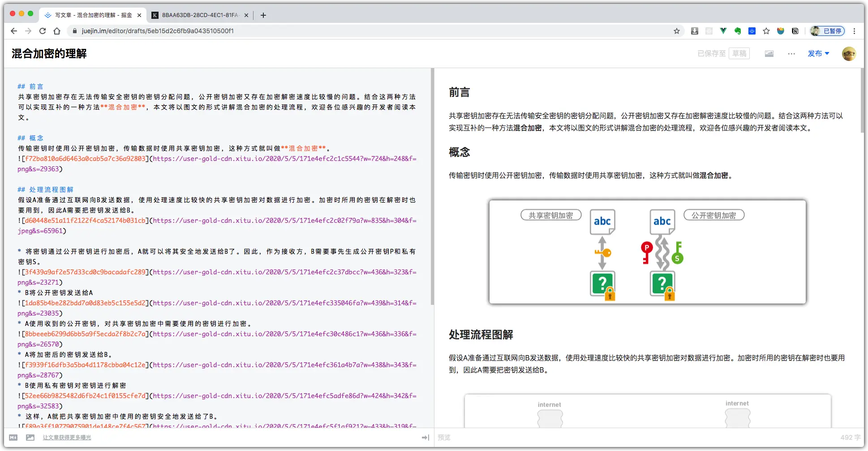Viewport: 868px width, 451px height.
Task: Open the user avatar menu
Action: click(x=849, y=54)
